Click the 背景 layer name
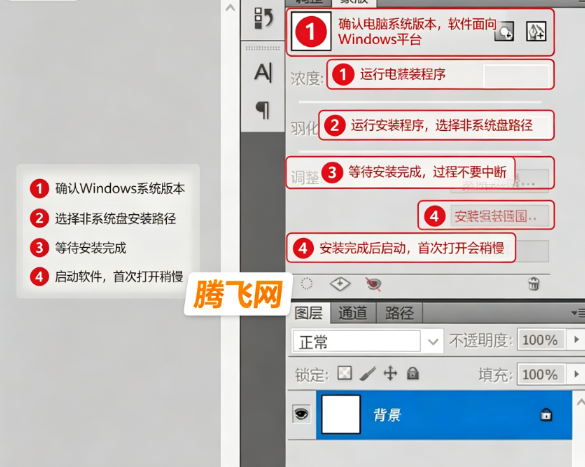 387,414
